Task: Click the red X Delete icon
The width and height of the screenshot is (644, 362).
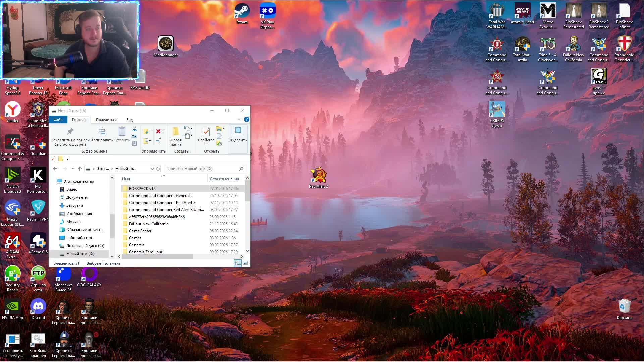Action: click(158, 131)
